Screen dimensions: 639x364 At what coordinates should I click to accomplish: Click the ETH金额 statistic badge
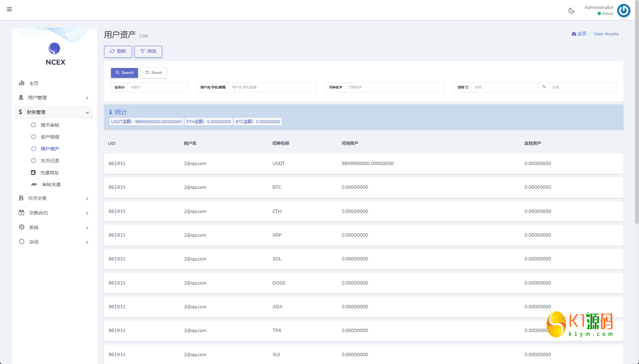click(209, 121)
